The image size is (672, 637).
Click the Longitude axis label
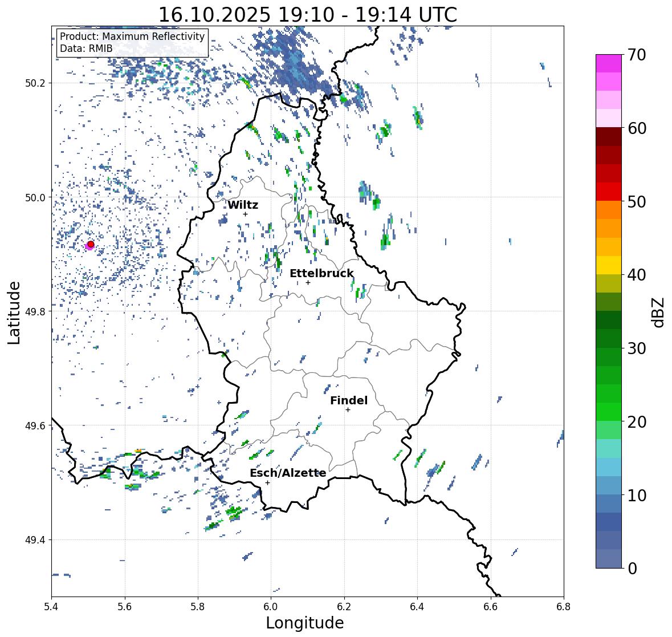point(305,623)
